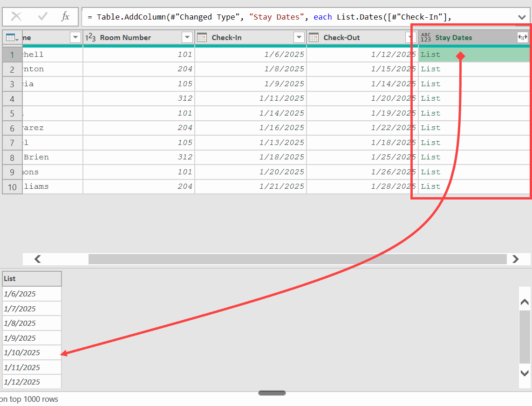The image size is (532, 406).
Task: Click the fx function icon
Action: tap(65, 17)
